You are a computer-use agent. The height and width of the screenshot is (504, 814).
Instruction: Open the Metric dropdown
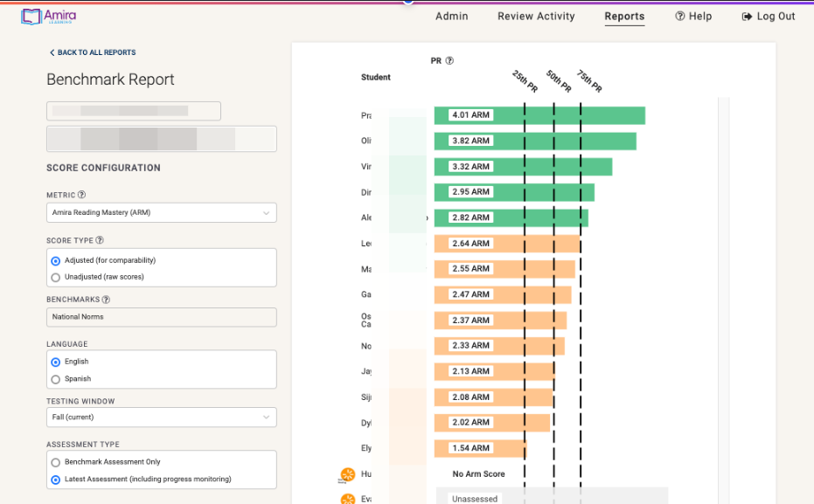pyautogui.click(x=161, y=213)
